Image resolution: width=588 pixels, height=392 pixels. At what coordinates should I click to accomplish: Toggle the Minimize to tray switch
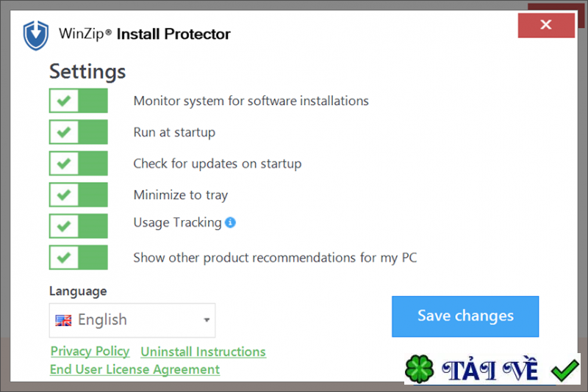[x=79, y=195]
